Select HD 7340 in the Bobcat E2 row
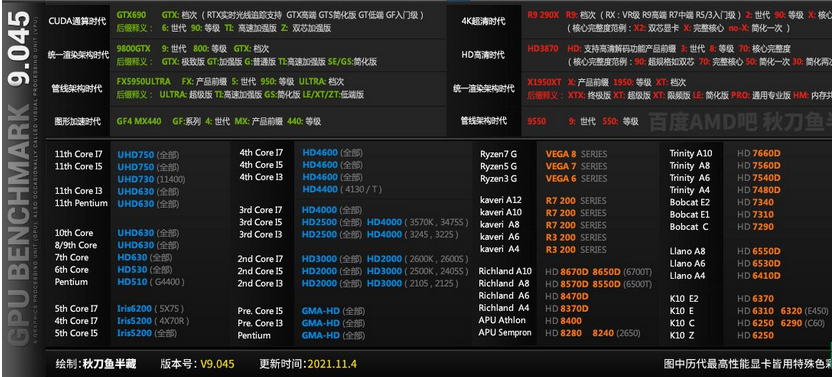 coord(756,202)
